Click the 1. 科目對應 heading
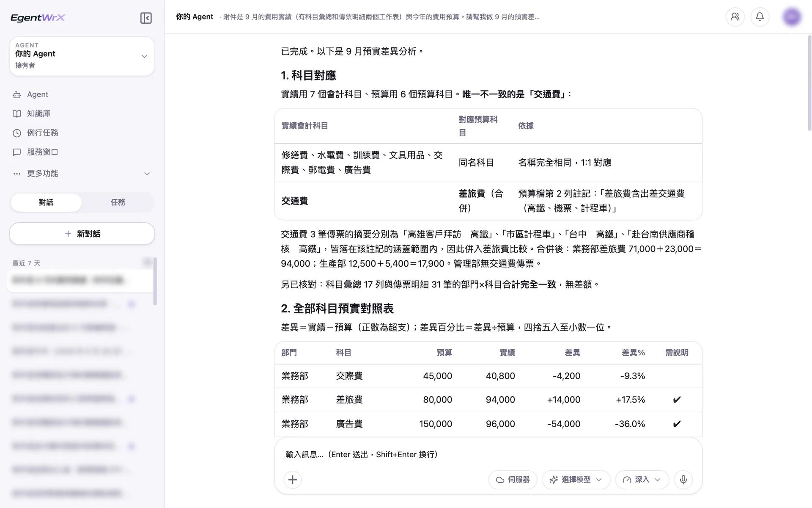The width and height of the screenshot is (812, 508). pos(308,76)
